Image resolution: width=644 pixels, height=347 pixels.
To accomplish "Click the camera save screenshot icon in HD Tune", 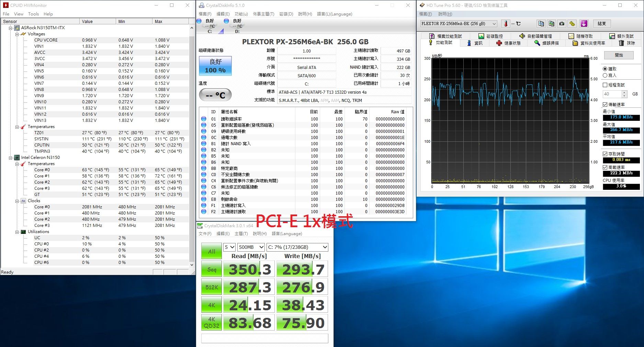I will (562, 24).
